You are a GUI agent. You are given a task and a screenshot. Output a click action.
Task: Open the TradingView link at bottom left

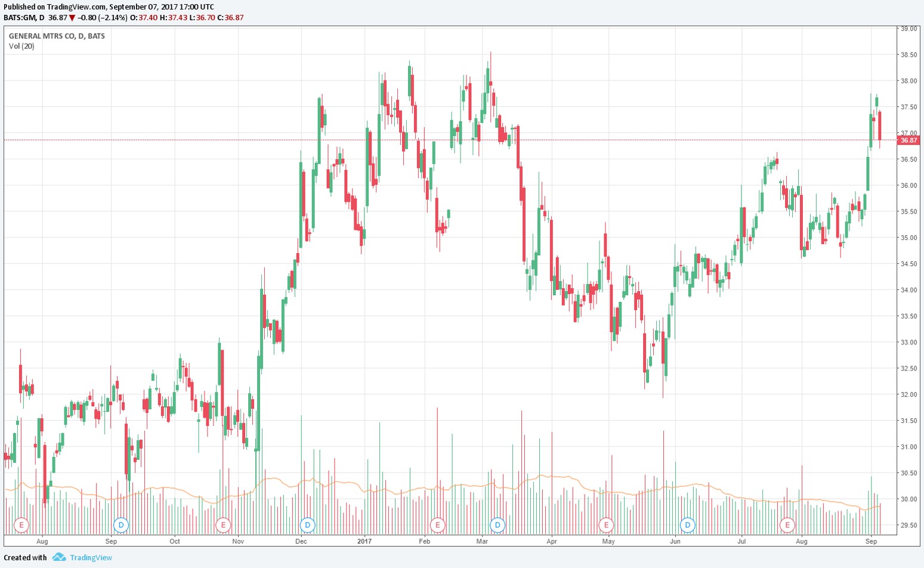coord(91,557)
